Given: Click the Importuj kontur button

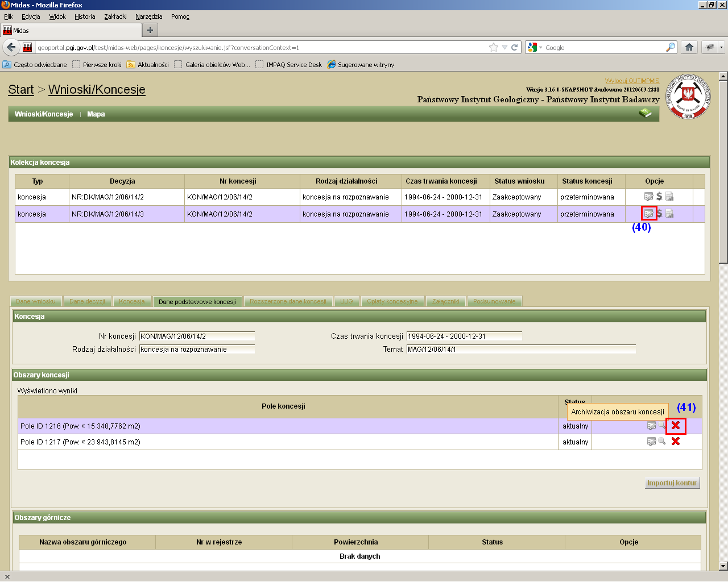Looking at the screenshot, I should point(672,483).
